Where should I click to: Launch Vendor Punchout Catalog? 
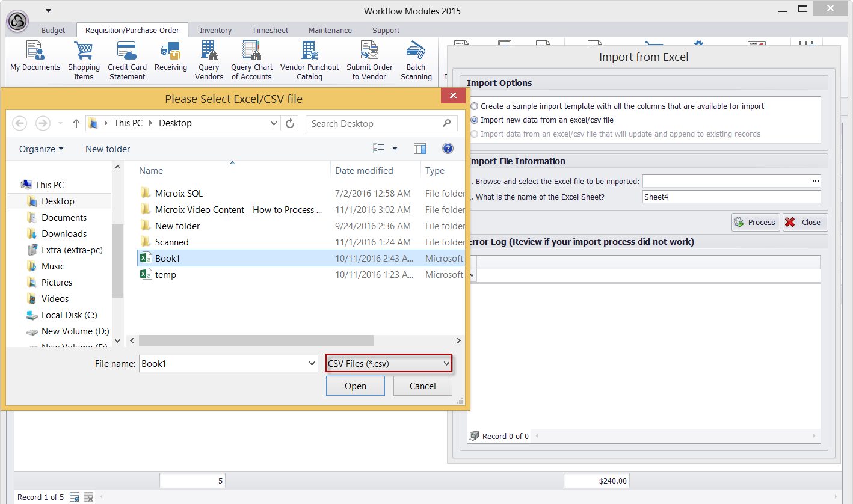(x=309, y=60)
